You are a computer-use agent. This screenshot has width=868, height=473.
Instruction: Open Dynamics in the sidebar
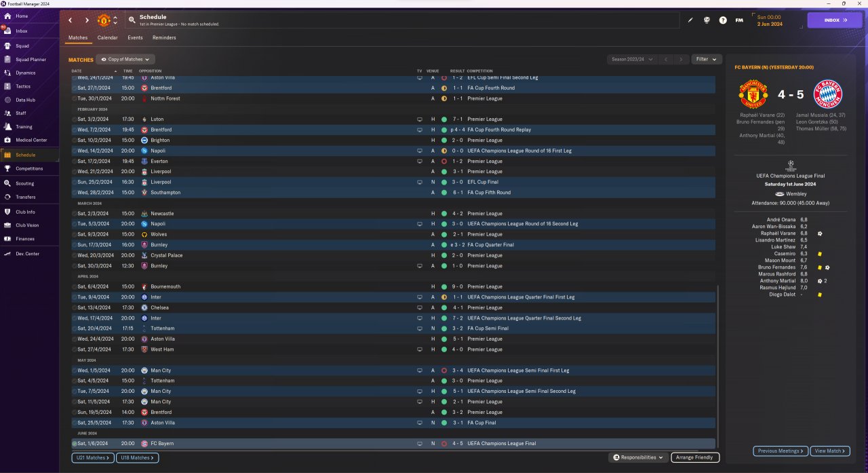coord(25,73)
